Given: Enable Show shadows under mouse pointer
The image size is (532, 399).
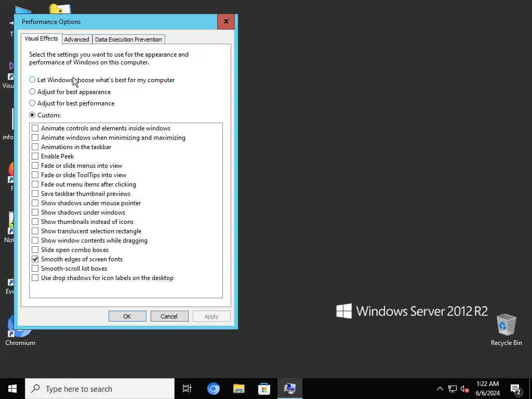Looking at the screenshot, I should click(35, 203).
